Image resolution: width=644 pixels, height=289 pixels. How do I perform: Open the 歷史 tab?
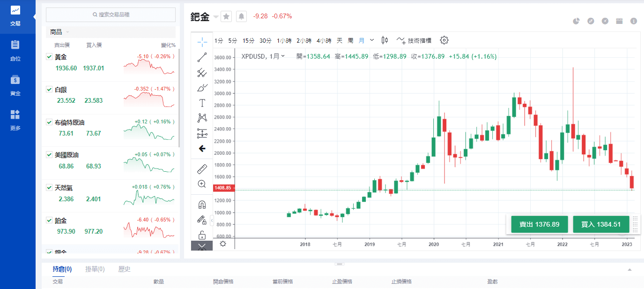tap(124, 269)
